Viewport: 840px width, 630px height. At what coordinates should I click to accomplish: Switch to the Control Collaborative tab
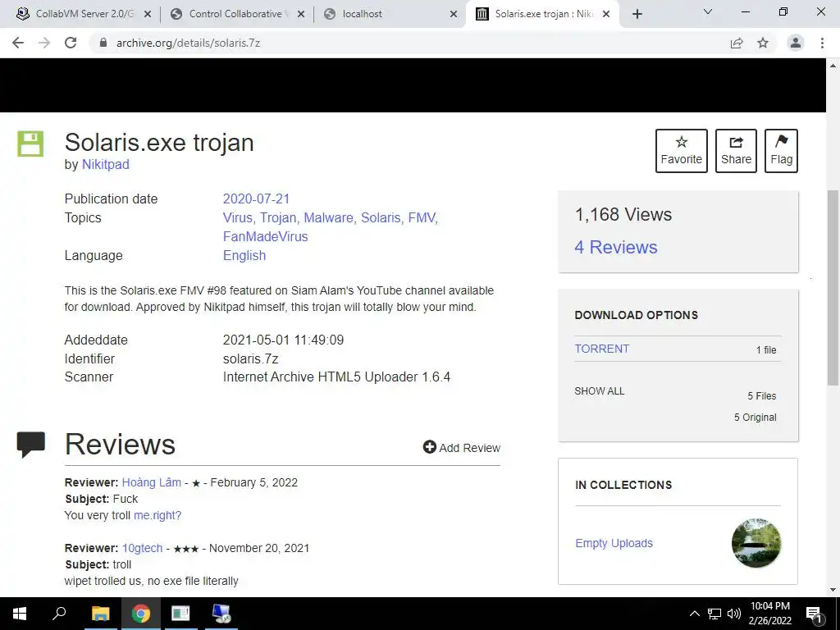click(x=235, y=14)
